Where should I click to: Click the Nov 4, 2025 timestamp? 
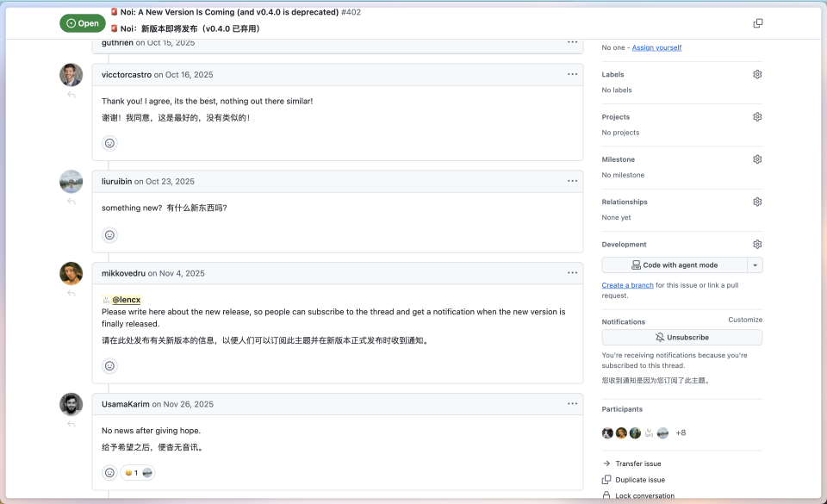pos(182,273)
